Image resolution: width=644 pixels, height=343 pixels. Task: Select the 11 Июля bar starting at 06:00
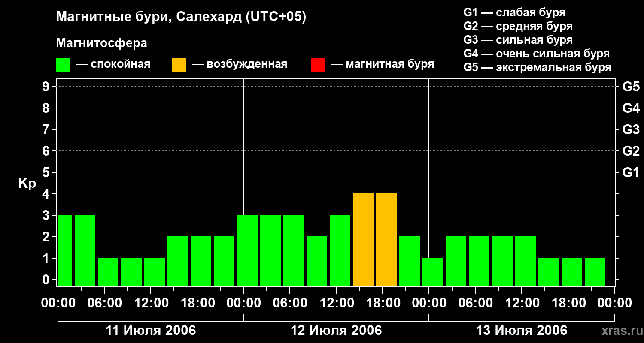[108, 272]
